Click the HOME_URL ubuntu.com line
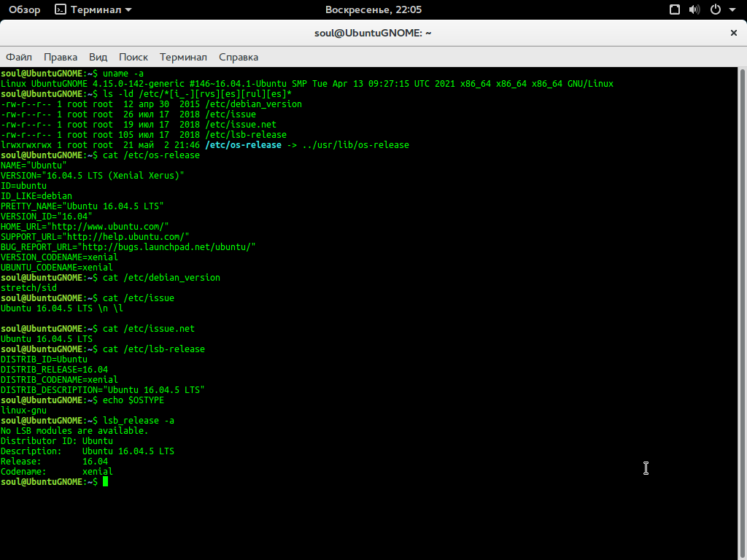Screen dimensions: 747x560 pos(85,227)
